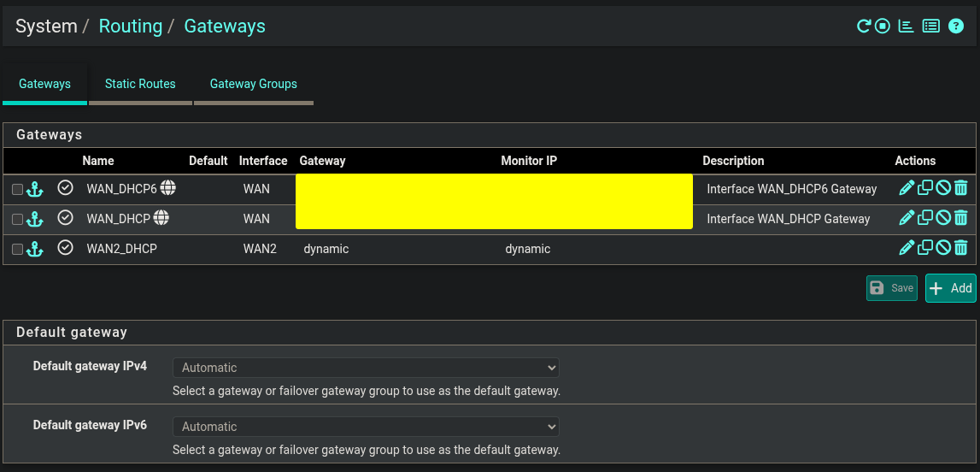Edit the WAN_DHCP6 gateway with pencil icon

point(907,188)
